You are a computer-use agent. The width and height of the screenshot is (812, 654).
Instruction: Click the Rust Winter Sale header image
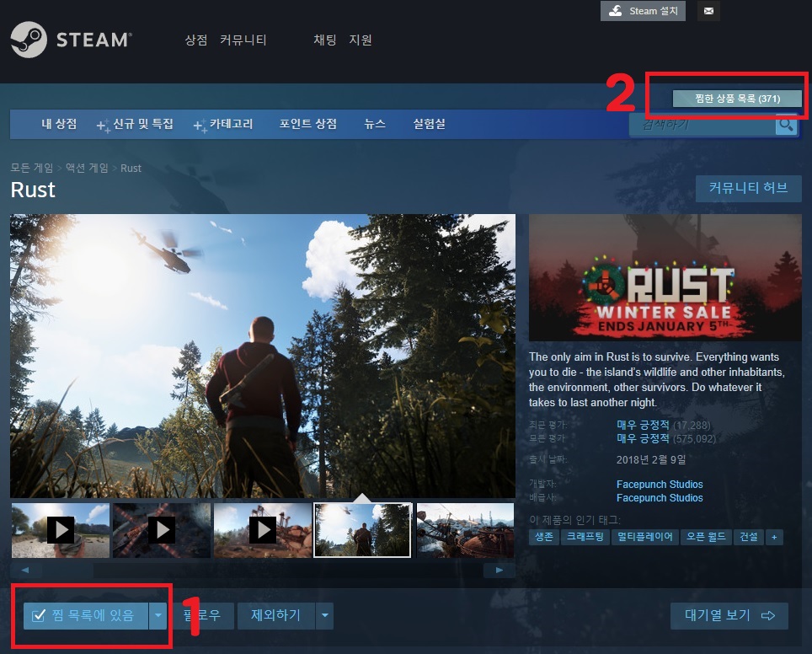point(665,278)
